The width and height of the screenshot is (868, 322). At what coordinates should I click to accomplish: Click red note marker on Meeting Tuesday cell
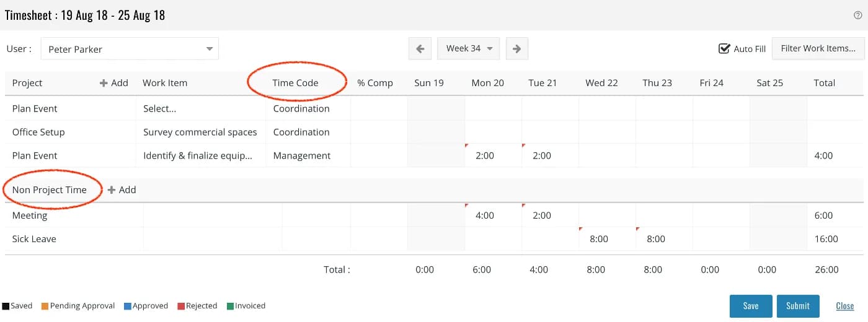(524, 205)
